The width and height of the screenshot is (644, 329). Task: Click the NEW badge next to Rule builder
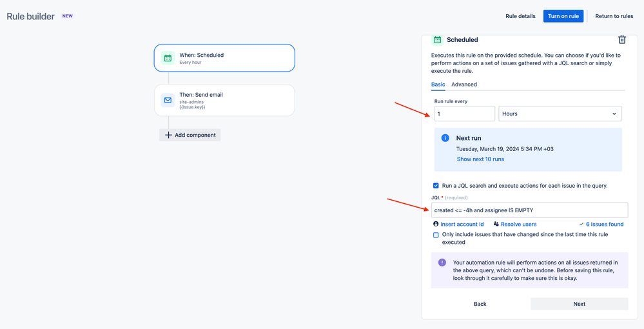click(x=67, y=16)
